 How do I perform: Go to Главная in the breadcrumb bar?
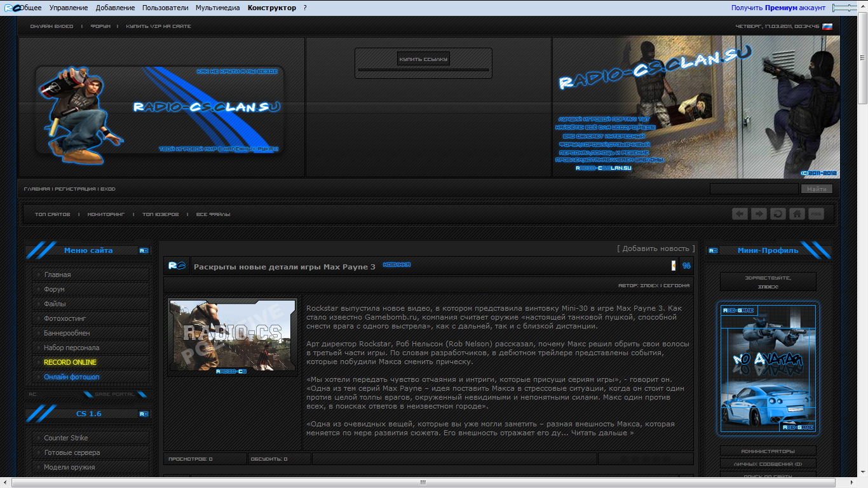[37, 189]
